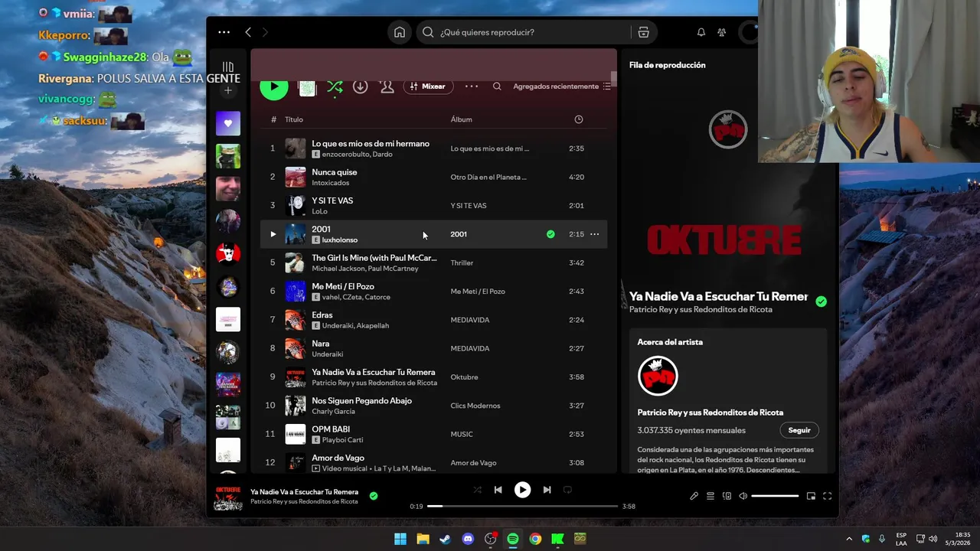This screenshot has height=551, width=980.
Task: Sort by the Álbum column header
Action: pyautogui.click(x=461, y=119)
